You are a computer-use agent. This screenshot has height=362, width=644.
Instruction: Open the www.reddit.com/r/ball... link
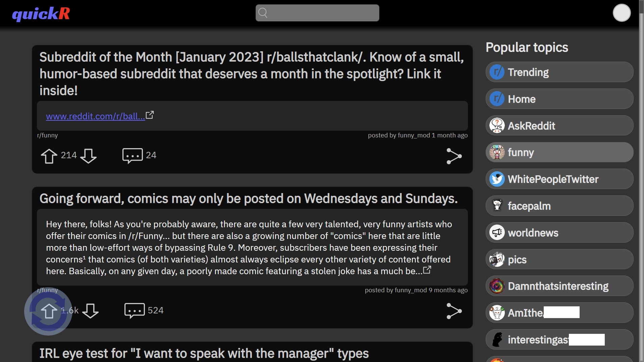(95, 116)
